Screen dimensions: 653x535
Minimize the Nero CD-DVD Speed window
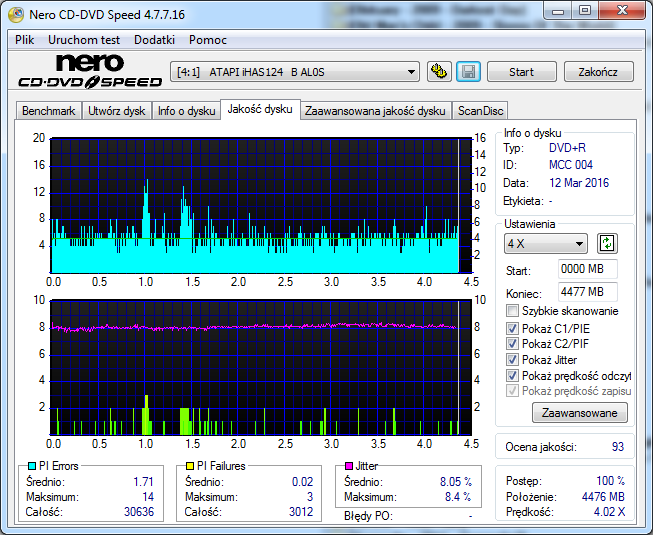(558, 11)
